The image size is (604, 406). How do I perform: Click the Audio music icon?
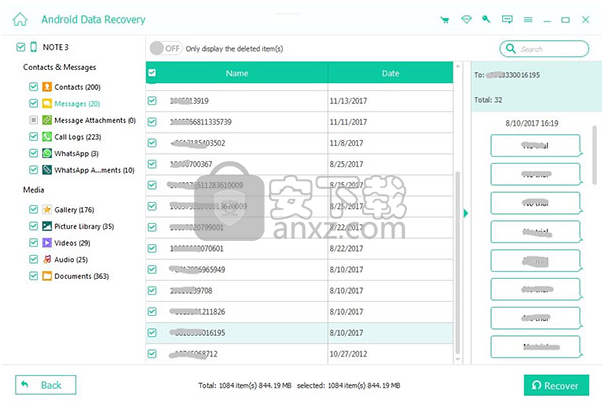pyautogui.click(x=47, y=259)
